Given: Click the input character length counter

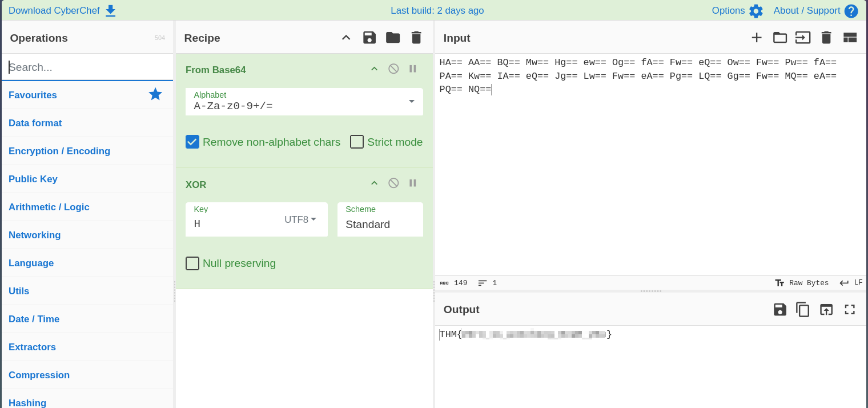Looking at the screenshot, I should 453,283.
